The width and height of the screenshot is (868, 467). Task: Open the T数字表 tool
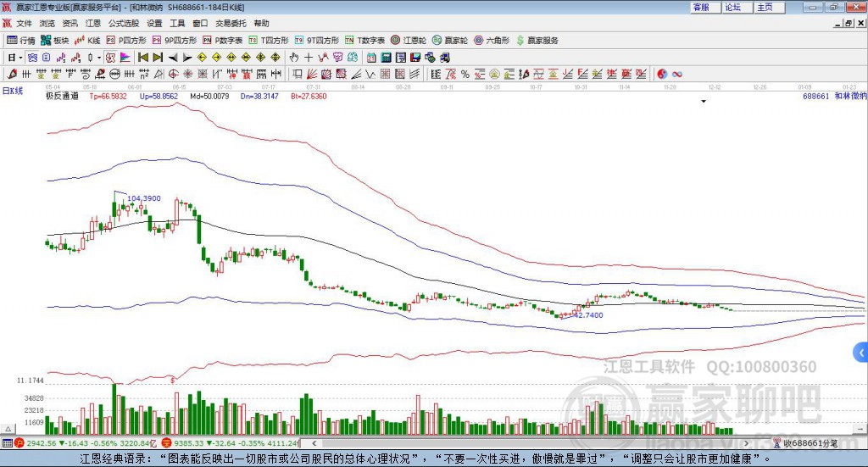click(x=364, y=41)
